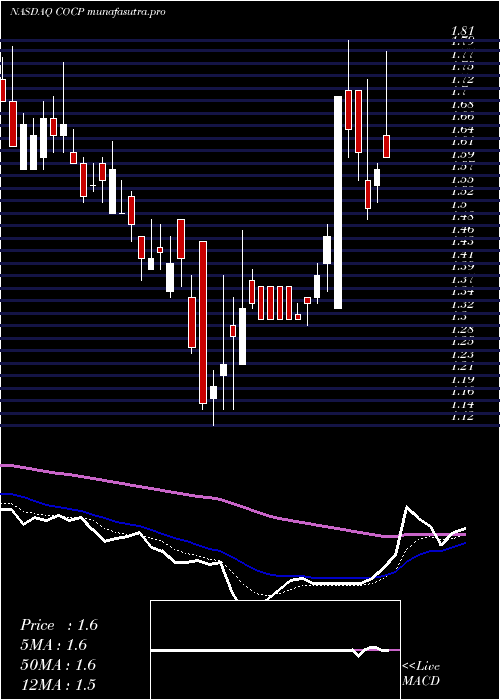The width and height of the screenshot is (500, 700).
Task: Click the 'Price : 1.6' readout
Action: pyautogui.click(x=59, y=625)
